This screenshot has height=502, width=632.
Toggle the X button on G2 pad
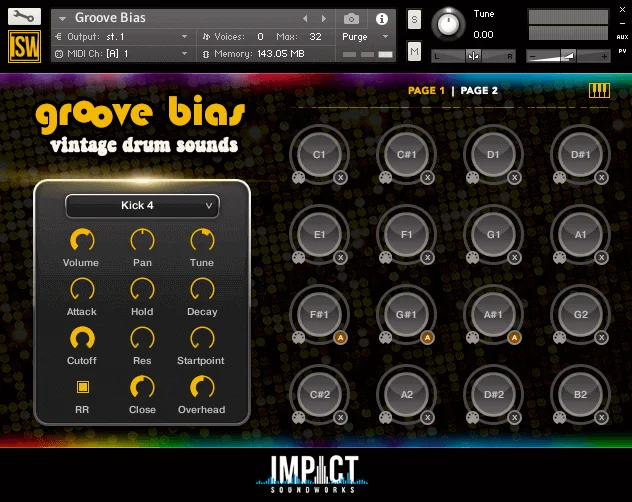[x=601, y=337]
